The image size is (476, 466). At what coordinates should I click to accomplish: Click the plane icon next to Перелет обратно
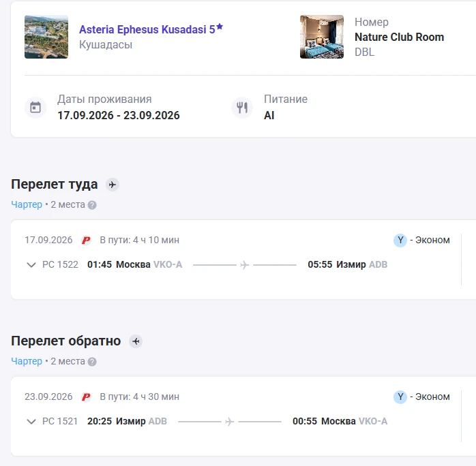(136, 341)
